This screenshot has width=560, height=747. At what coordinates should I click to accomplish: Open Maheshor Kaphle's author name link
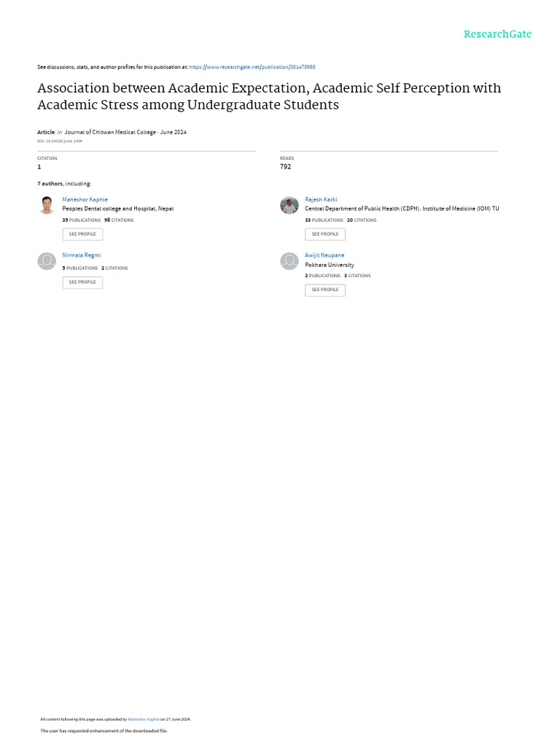(85, 199)
